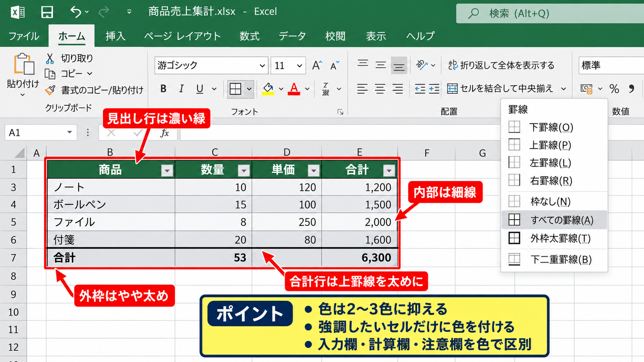Image resolution: width=644 pixels, height=362 pixels.
Task: Choose 枠なし(N) from borders menu
Action: click(x=554, y=201)
